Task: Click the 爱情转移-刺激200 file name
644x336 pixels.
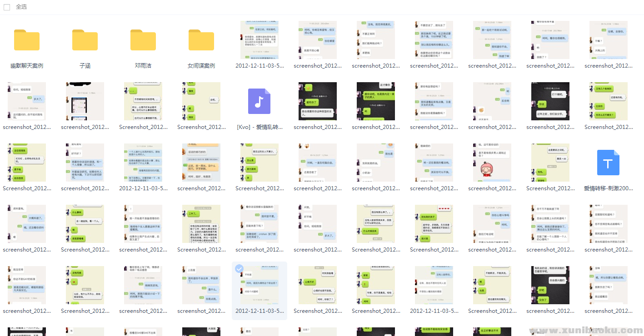Action: pyautogui.click(x=608, y=188)
